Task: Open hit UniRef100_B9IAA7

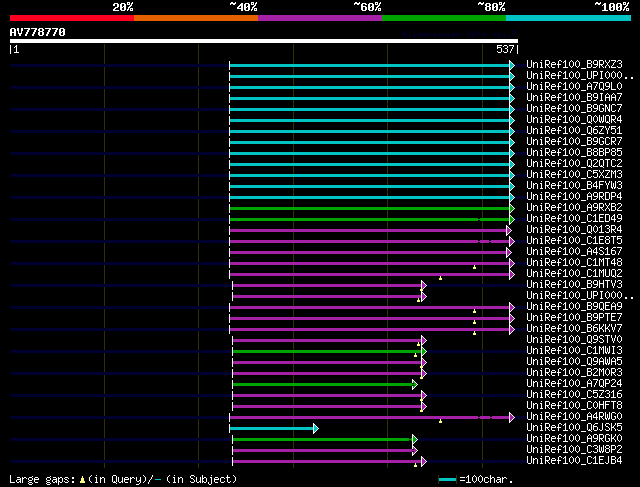Action: pos(574,98)
